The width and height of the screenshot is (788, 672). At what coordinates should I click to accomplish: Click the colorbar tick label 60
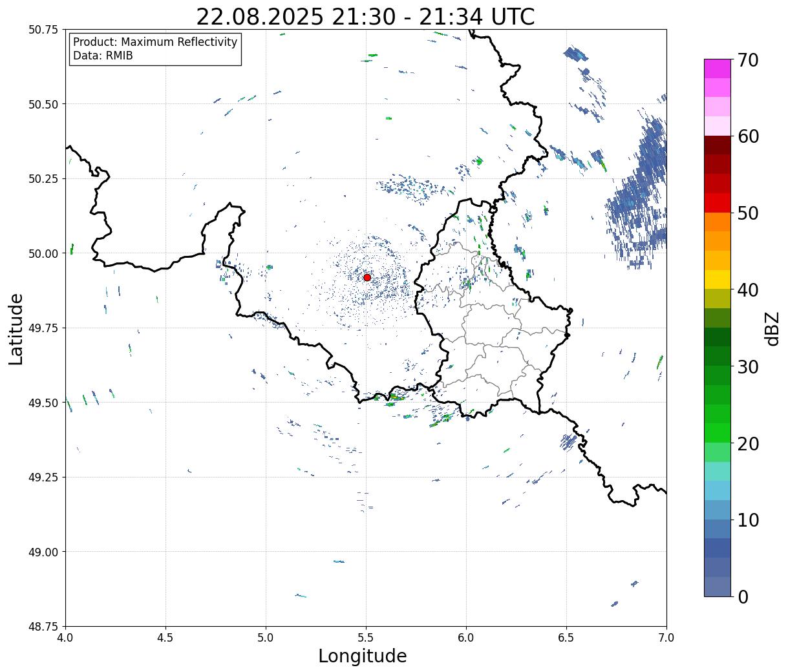(748, 136)
